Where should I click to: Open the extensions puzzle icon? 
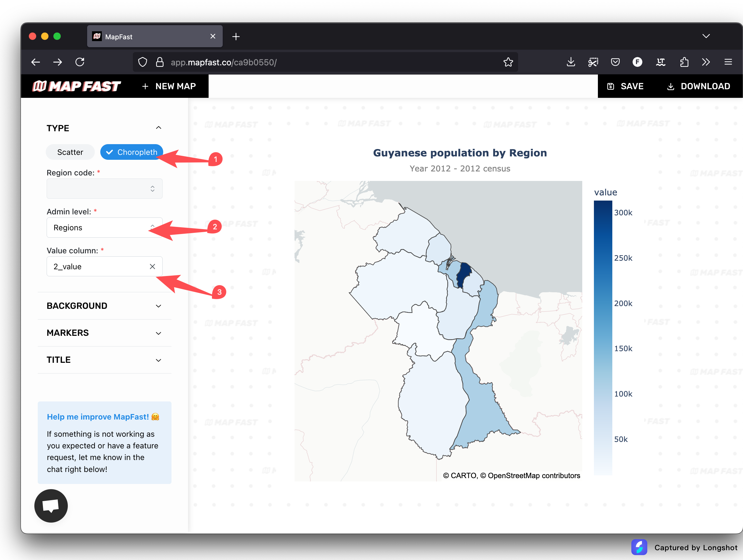684,62
